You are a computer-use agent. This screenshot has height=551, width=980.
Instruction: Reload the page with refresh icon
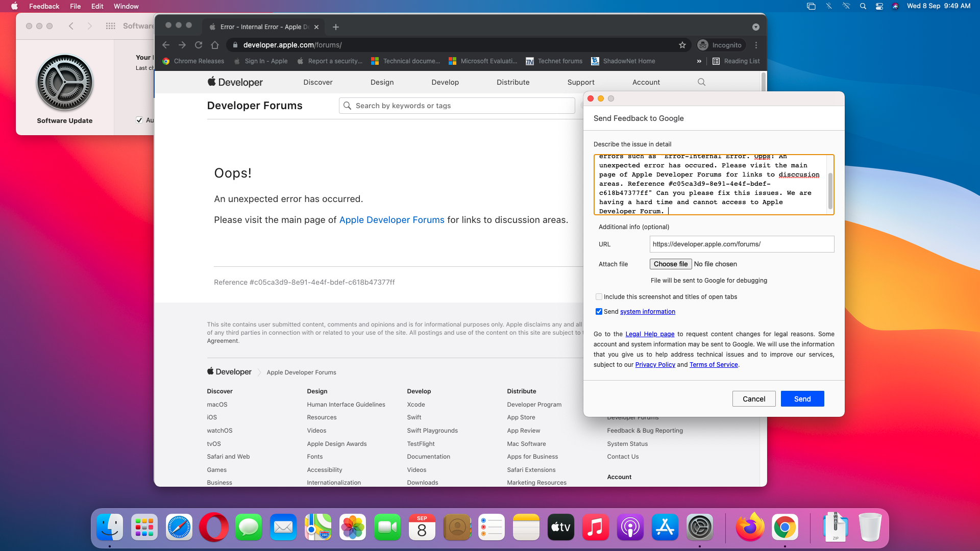click(x=199, y=45)
